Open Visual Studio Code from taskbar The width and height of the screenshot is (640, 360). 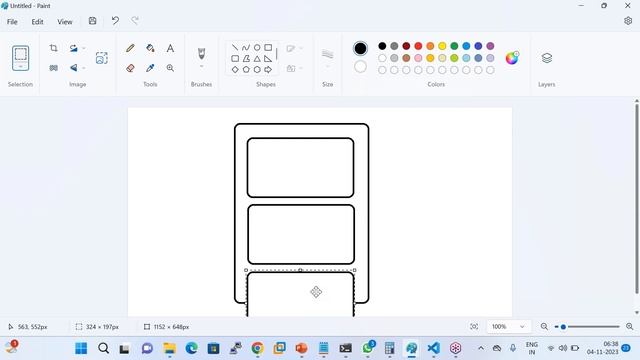pyautogui.click(x=433, y=348)
